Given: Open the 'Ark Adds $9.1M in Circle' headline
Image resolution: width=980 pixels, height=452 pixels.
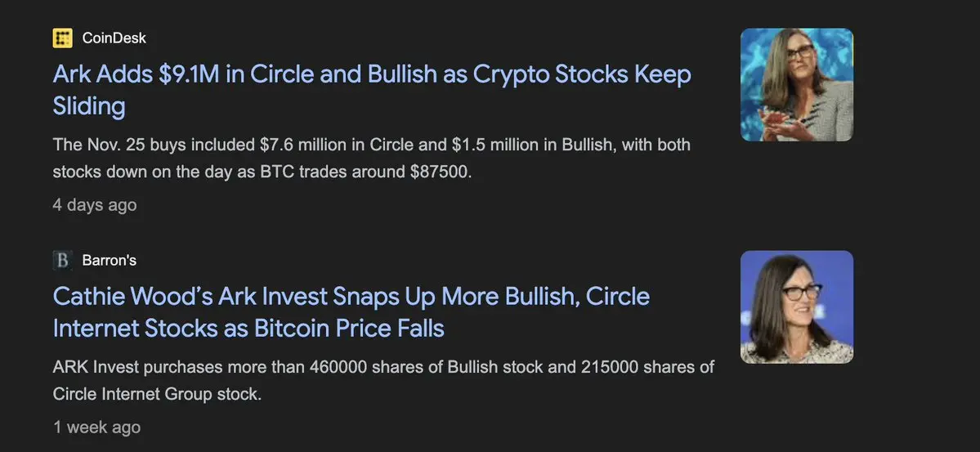Looking at the screenshot, I should (x=372, y=90).
